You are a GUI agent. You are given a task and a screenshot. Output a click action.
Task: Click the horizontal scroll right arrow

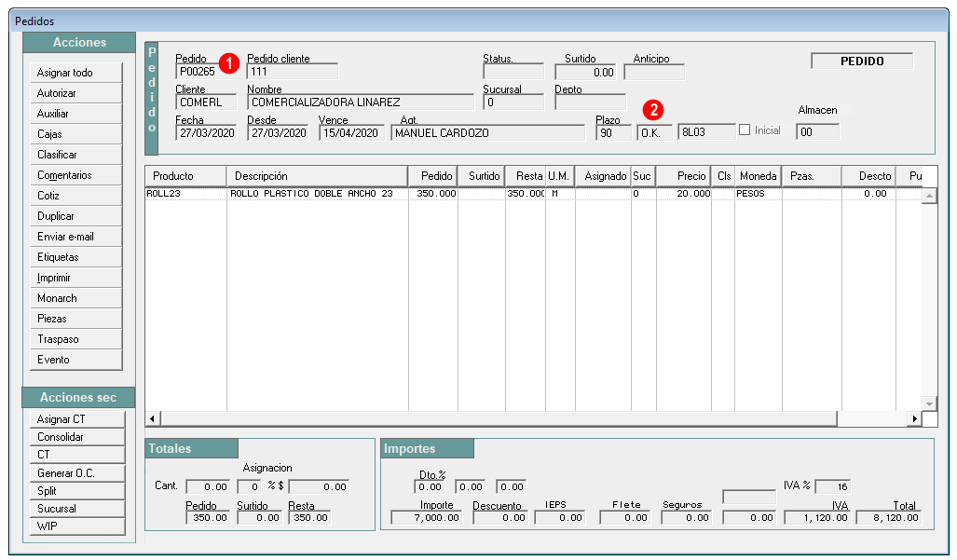pyautogui.click(x=914, y=419)
